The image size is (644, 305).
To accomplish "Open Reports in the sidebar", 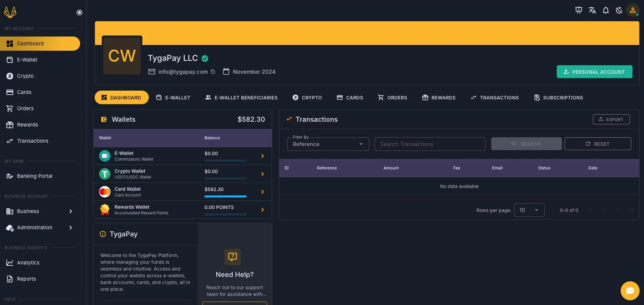I will (40, 279).
